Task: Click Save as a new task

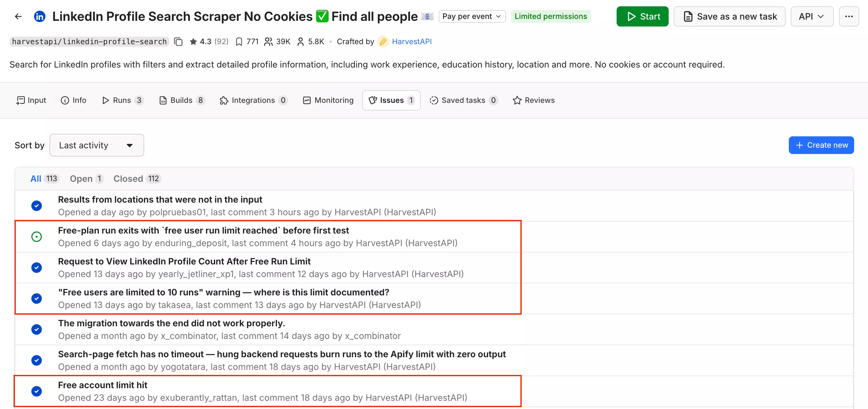Action: pyautogui.click(x=730, y=16)
